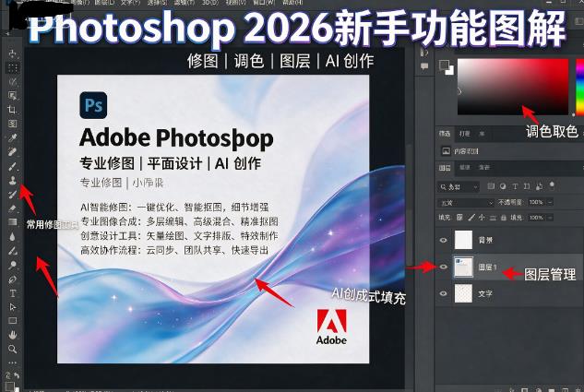The width and height of the screenshot is (584, 392).
Task: Click the 背景 layer name
Action: [485, 240]
